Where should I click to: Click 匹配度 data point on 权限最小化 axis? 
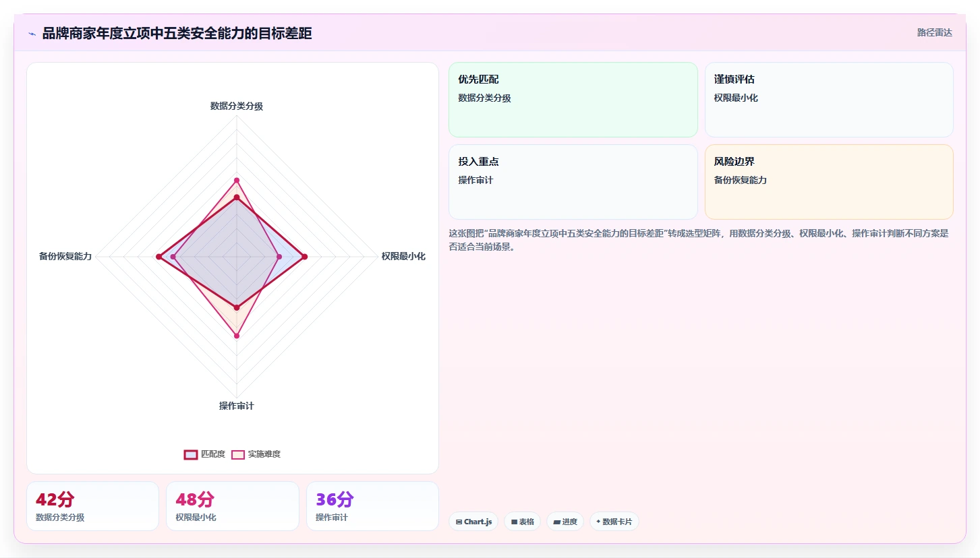pos(304,257)
